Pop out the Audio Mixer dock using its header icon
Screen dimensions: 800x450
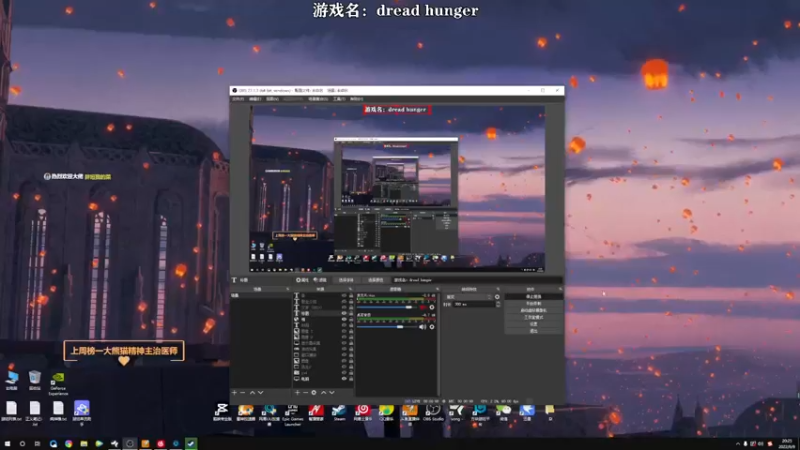437,289
